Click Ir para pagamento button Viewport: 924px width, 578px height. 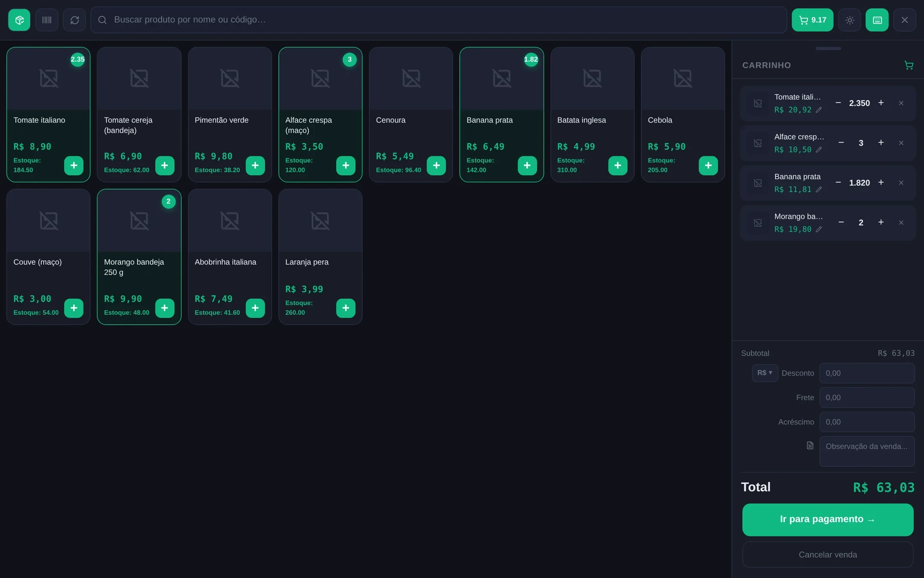click(828, 520)
